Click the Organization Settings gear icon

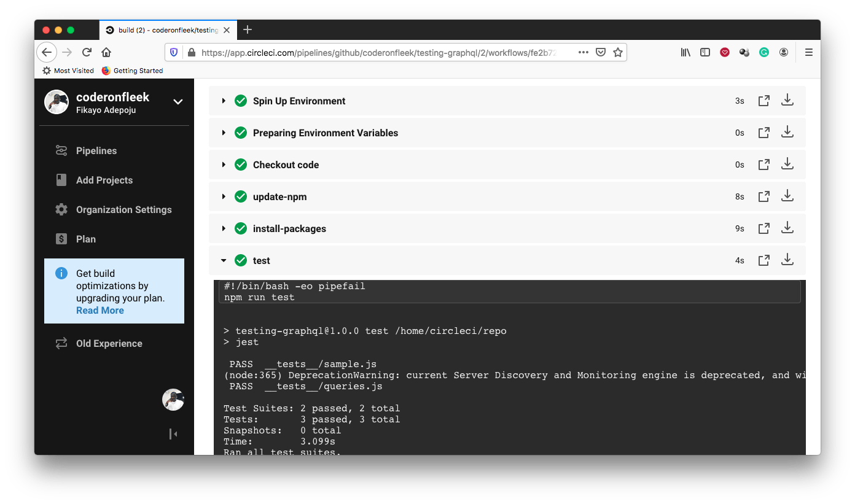click(61, 209)
